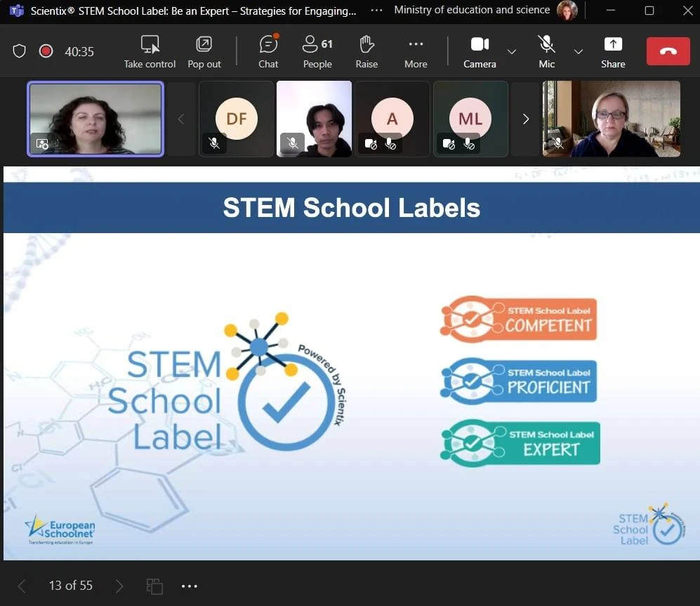Image resolution: width=700 pixels, height=606 pixels.
Task: Select the woman with glasses video tile
Action: (611, 119)
